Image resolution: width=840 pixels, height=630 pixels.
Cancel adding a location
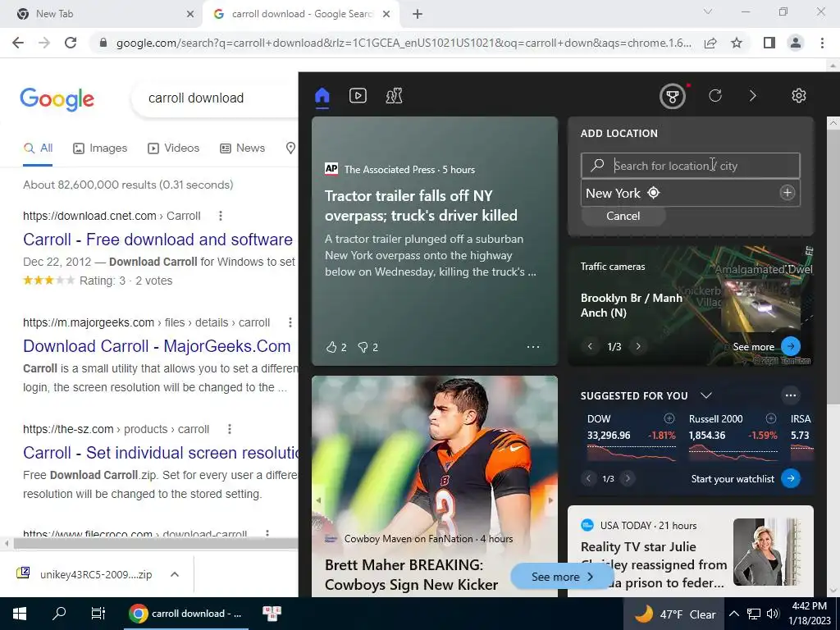tap(623, 216)
